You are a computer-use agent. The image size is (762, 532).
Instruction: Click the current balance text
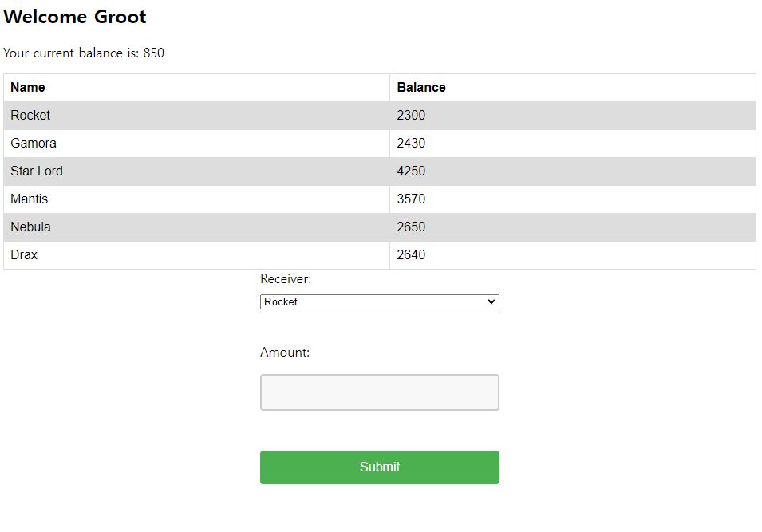pyautogui.click(x=84, y=53)
